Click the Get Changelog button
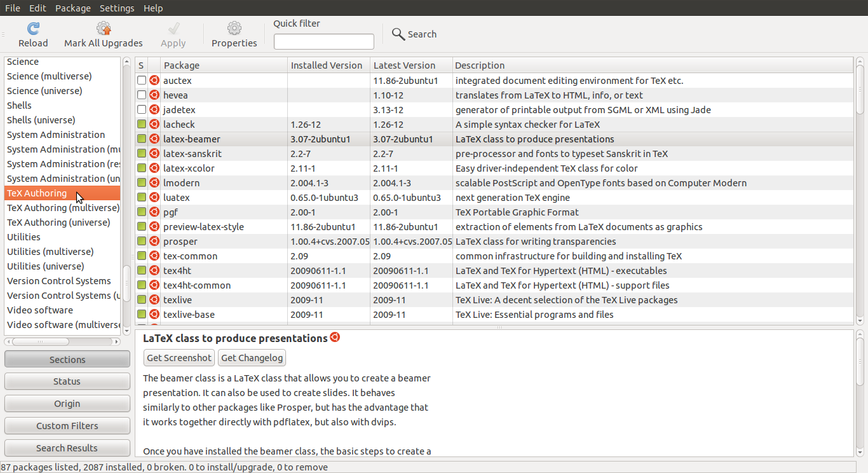Image resolution: width=868 pixels, height=473 pixels. tap(252, 357)
